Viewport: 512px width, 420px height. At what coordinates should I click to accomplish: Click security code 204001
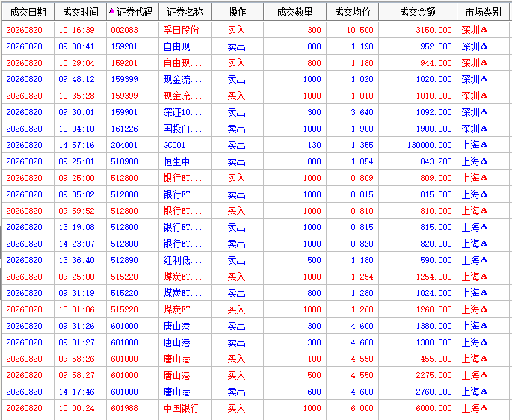(x=124, y=145)
